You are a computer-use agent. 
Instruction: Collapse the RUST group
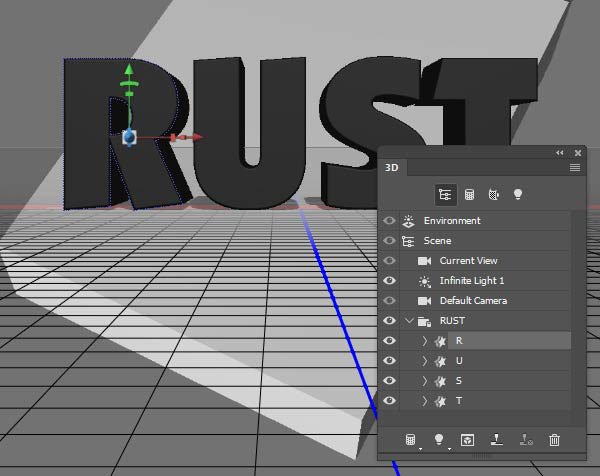tap(409, 321)
